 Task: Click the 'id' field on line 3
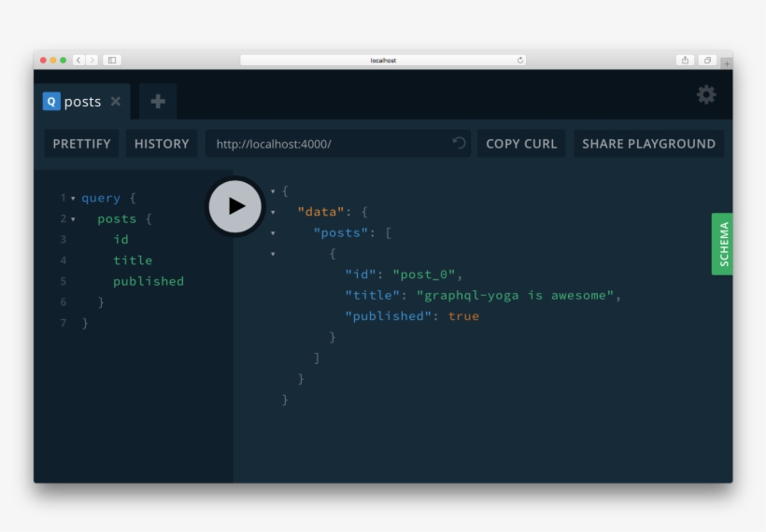click(x=121, y=239)
